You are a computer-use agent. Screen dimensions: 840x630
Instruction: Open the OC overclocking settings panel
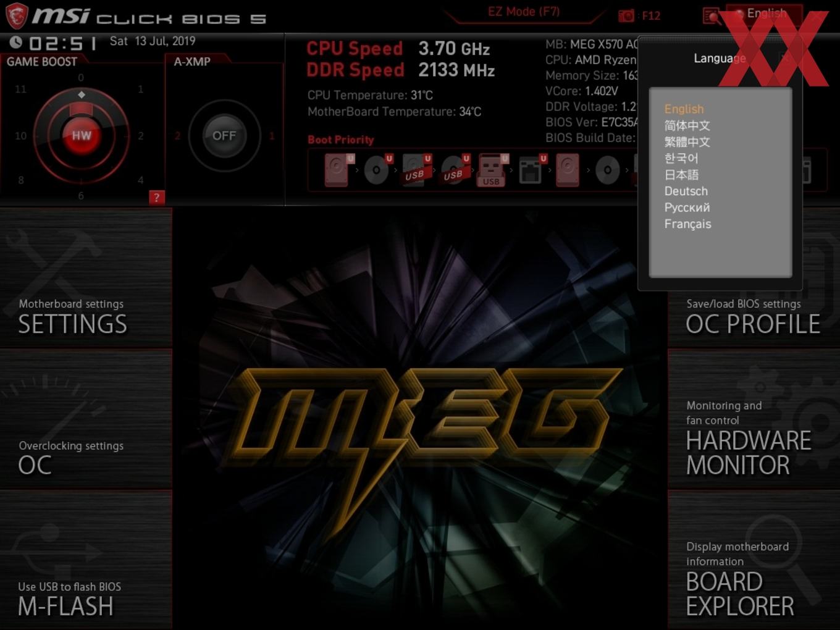coord(86,419)
